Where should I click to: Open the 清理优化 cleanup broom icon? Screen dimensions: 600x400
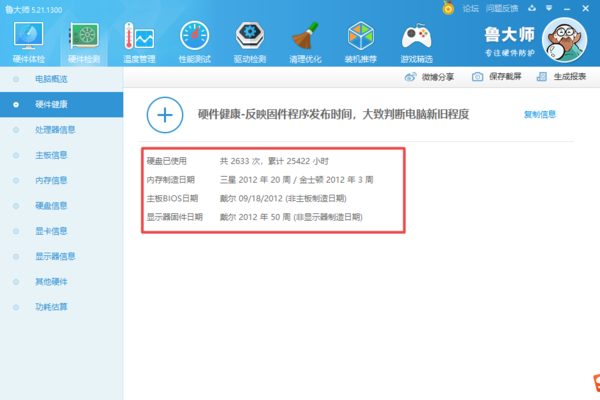305,36
